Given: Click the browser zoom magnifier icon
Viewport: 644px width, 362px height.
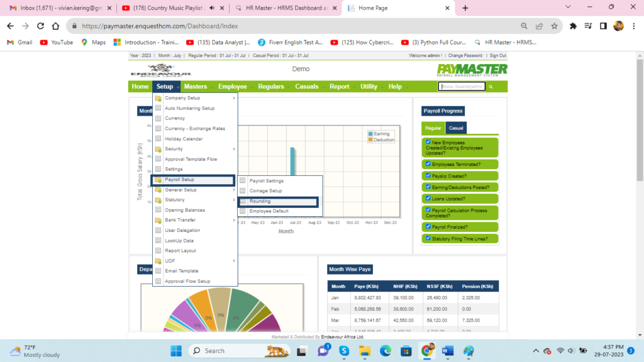Looking at the screenshot, I should tap(524, 26).
